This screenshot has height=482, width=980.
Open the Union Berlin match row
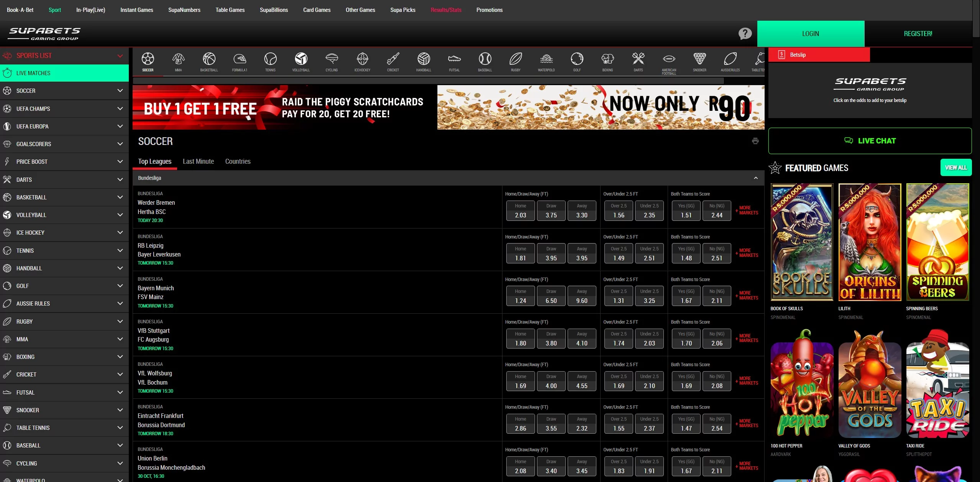point(317,462)
